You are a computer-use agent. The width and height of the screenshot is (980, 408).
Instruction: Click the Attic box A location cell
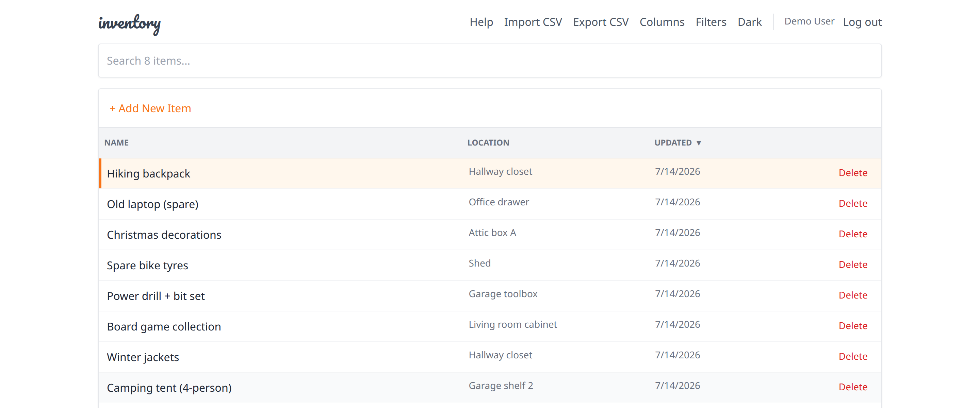click(492, 233)
